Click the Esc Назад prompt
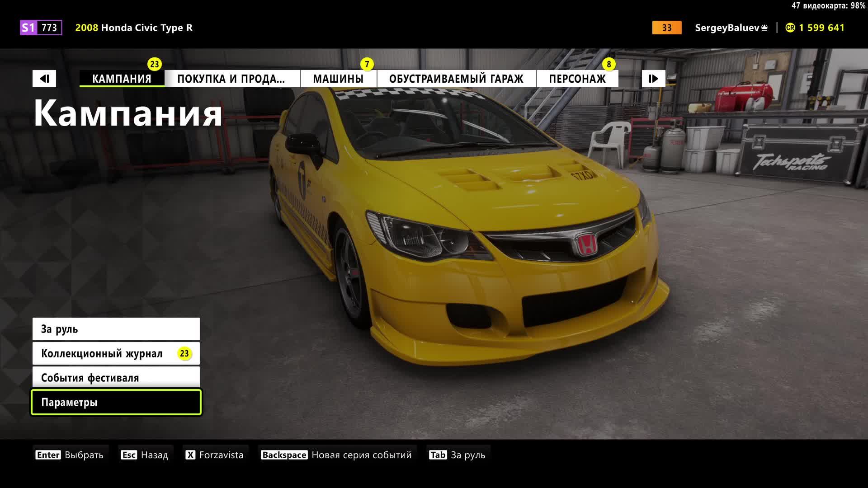The image size is (868, 488). pos(145,455)
